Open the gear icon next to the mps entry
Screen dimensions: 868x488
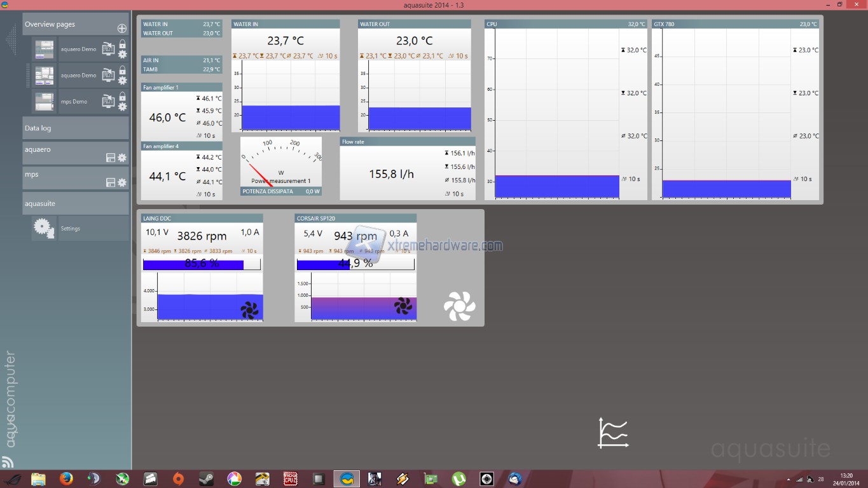coord(123,181)
